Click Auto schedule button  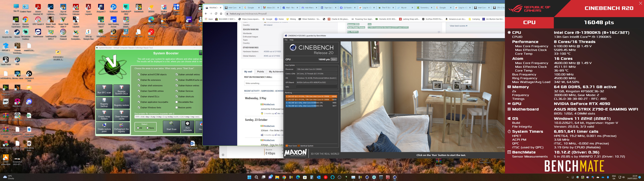point(188,127)
